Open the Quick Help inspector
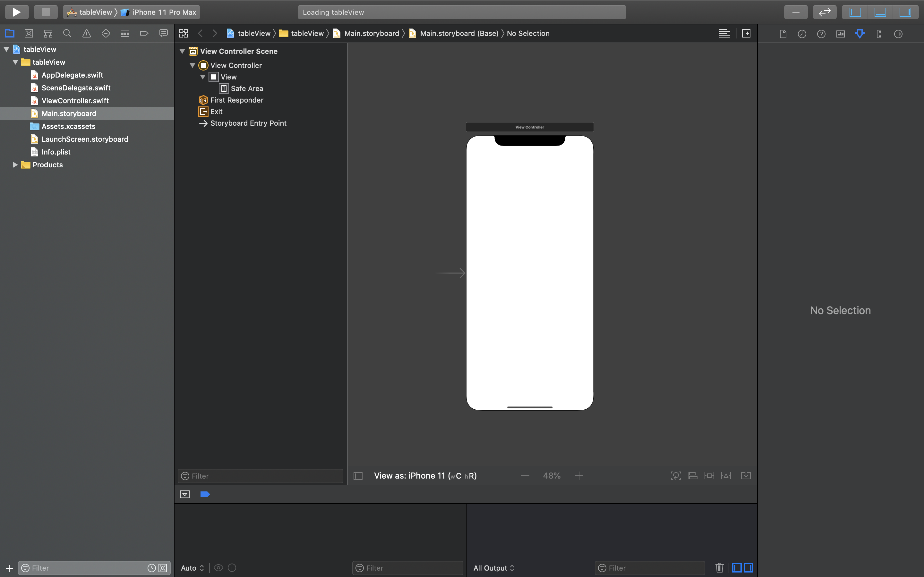The width and height of the screenshot is (924, 577). pos(821,34)
